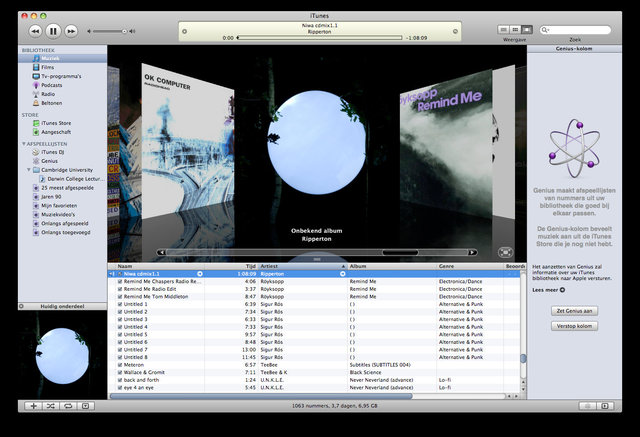The width and height of the screenshot is (640, 437).
Task: Sort by the Naam column header
Action: pos(160,266)
